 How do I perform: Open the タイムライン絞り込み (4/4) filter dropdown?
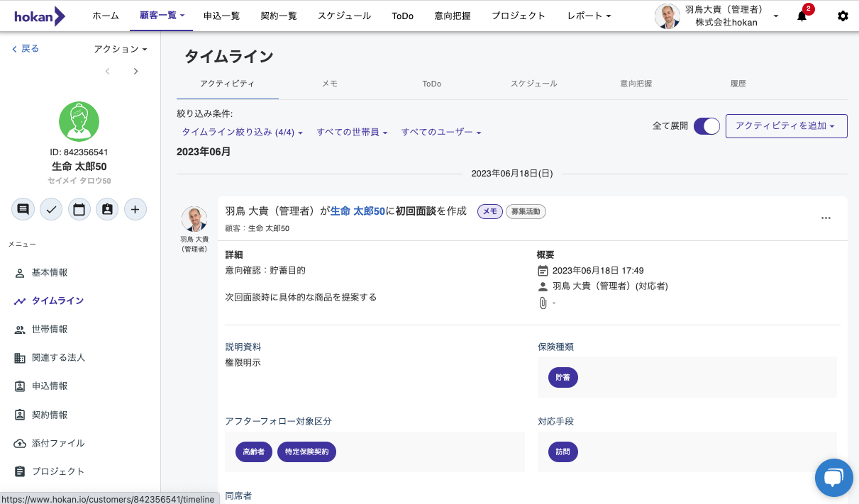pyautogui.click(x=239, y=132)
